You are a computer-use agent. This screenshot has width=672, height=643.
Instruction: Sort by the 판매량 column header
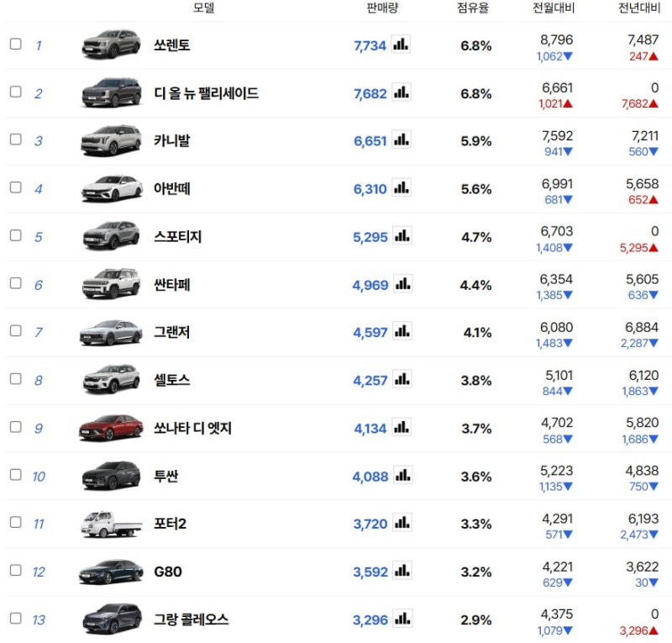click(382, 8)
